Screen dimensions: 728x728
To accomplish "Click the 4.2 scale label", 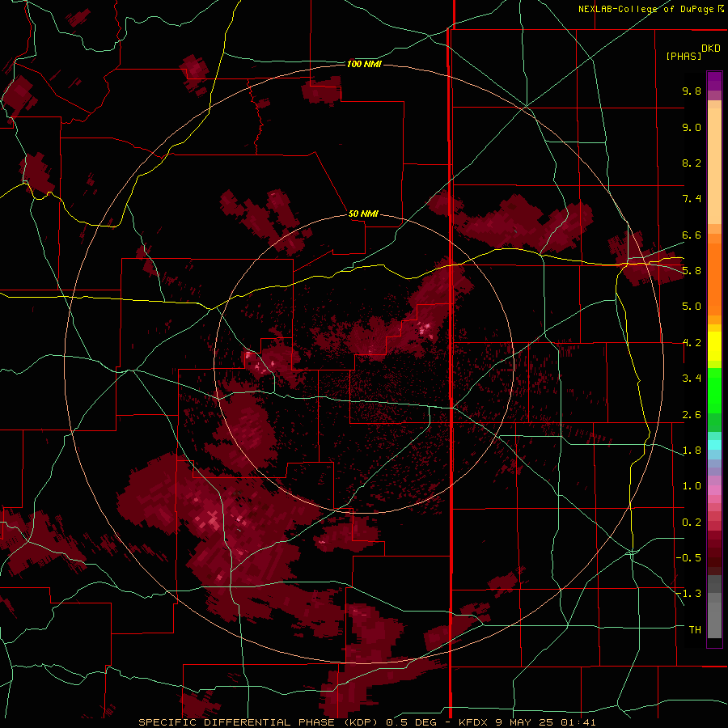I will click(x=692, y=343).
